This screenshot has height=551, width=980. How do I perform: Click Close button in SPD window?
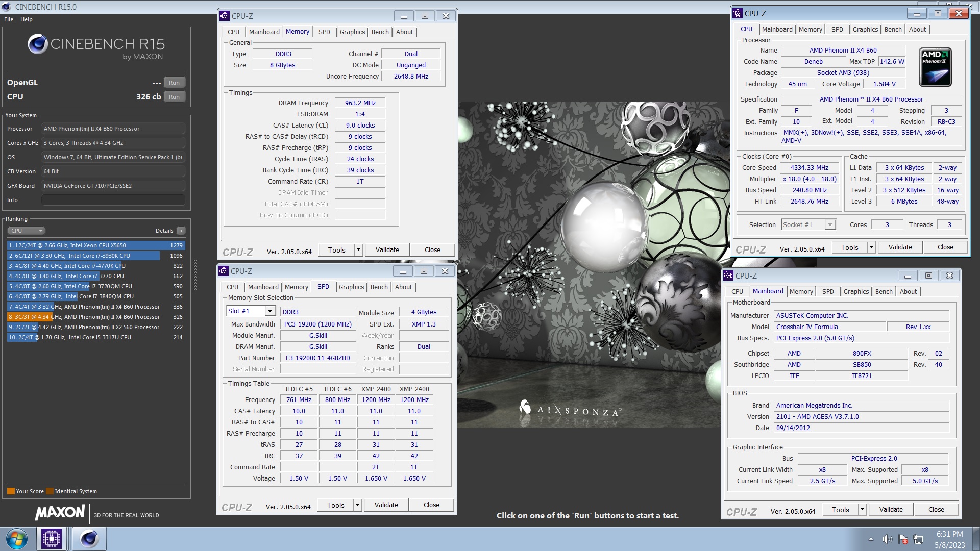pyautogui.click(x=431, y=505)
